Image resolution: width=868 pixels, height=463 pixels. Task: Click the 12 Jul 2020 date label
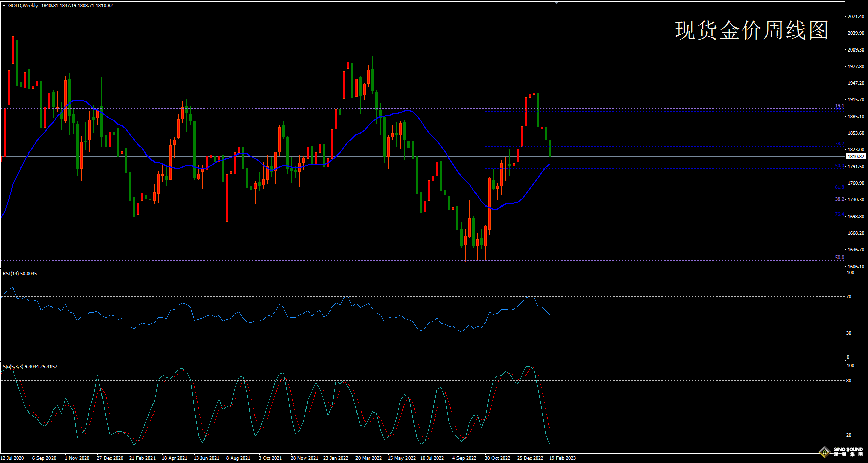point(12,458)
